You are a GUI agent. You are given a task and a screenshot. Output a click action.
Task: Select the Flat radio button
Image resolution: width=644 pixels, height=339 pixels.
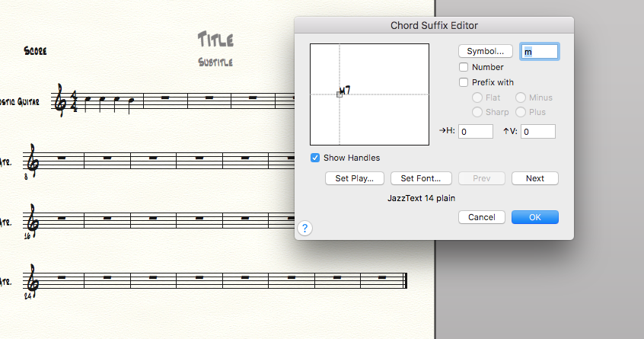click(477, 98)
